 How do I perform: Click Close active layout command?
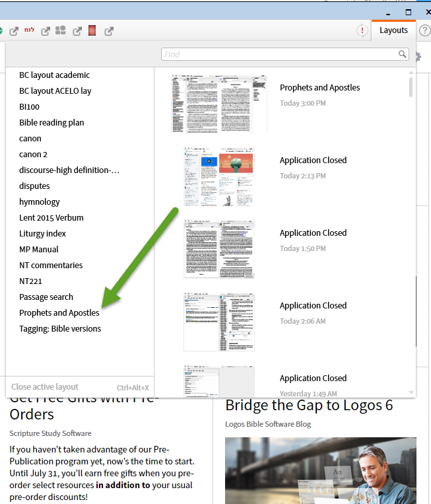[45, 387]
